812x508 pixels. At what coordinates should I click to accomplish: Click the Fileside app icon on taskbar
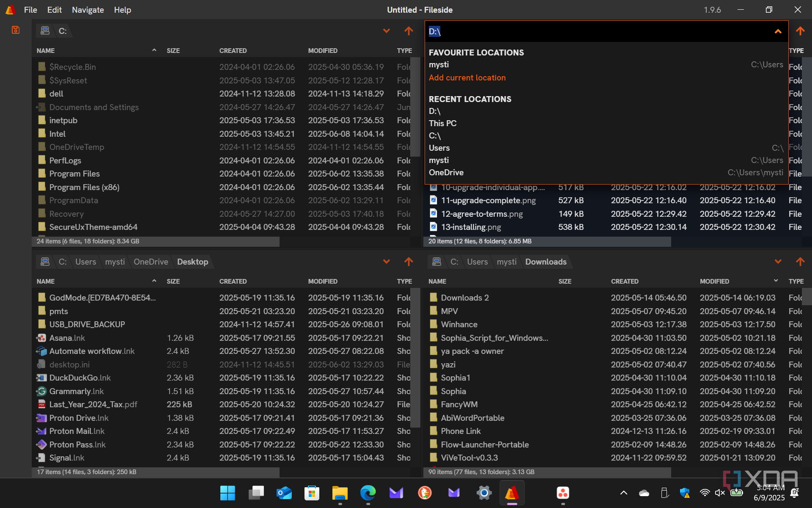pyautogui.click(x=512, y=493)
